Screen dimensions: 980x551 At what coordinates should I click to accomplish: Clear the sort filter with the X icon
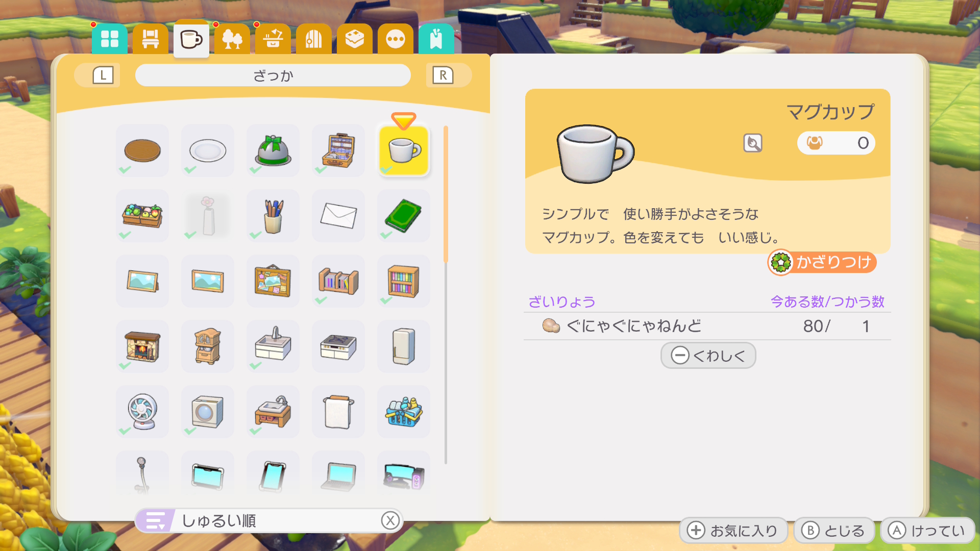coord(390,521)
